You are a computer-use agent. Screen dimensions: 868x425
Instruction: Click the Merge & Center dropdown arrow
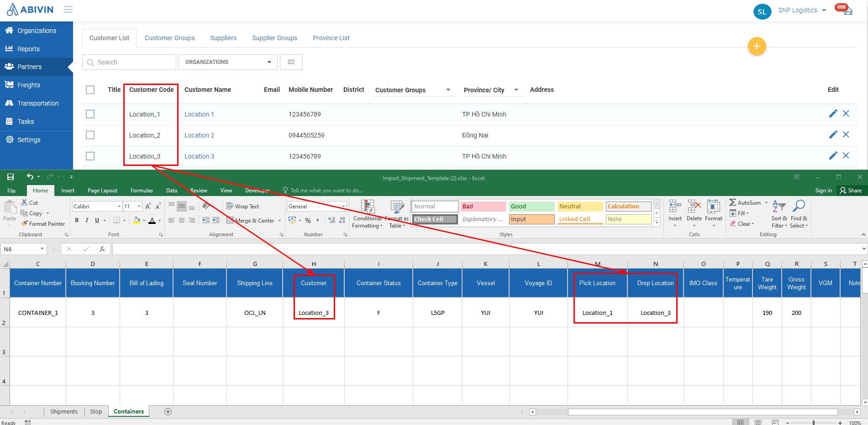point(279,221)
